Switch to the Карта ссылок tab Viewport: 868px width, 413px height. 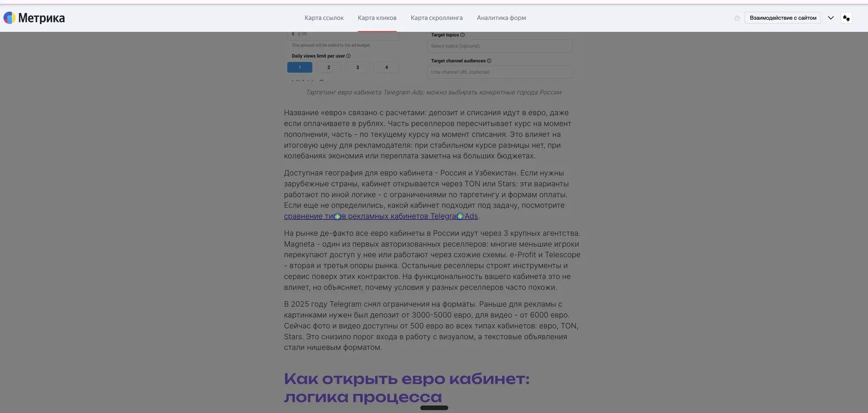324,18
